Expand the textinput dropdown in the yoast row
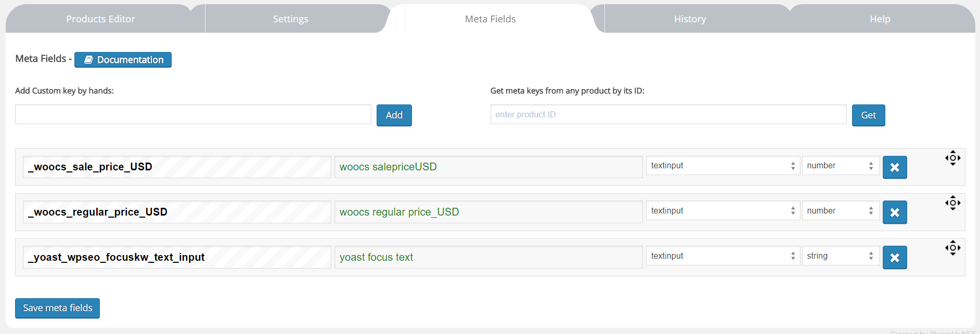The width and height of the screenshot is (980, 334). click(x=723, y=256)
